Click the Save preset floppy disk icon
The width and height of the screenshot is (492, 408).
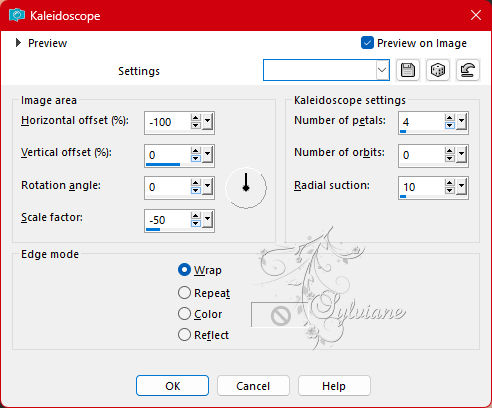coord(408,70)
